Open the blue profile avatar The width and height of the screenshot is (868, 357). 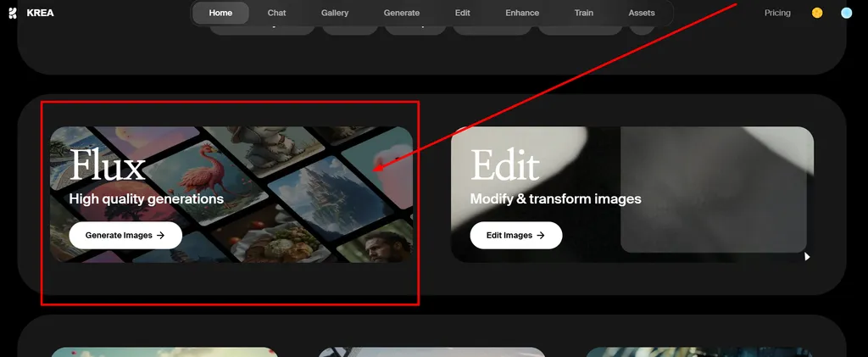point(846,13)
